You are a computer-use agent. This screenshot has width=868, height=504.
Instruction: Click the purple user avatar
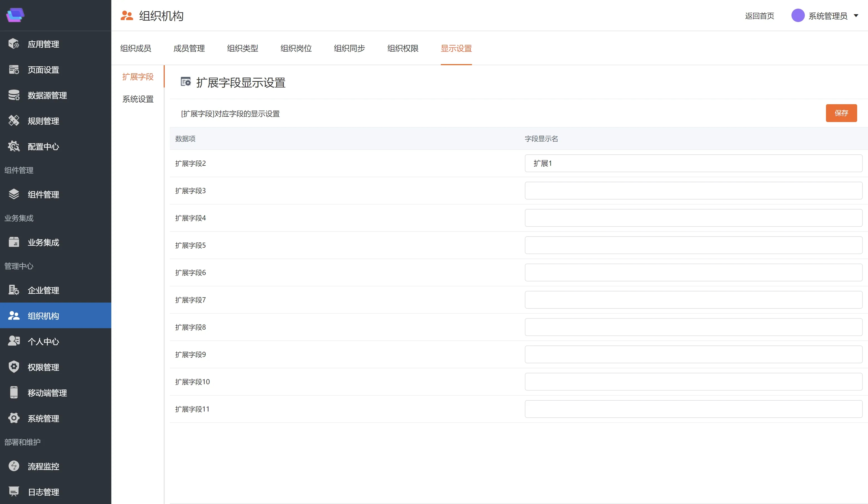click(798, 16)
